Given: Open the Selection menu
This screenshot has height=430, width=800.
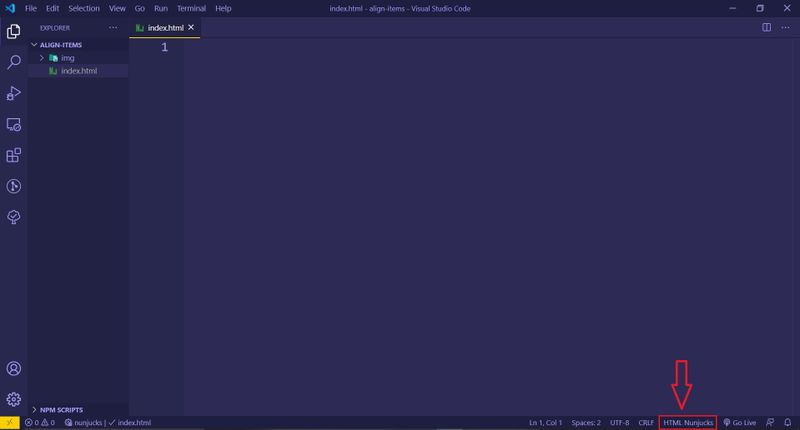Looking at the screenshot, I should (84, 8).
